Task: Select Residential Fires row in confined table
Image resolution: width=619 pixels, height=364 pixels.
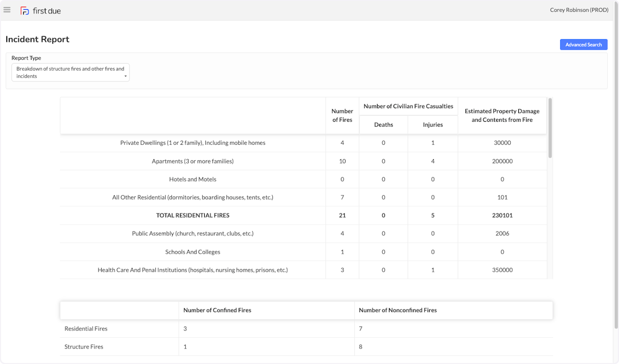Action: (x=306, y=328)
